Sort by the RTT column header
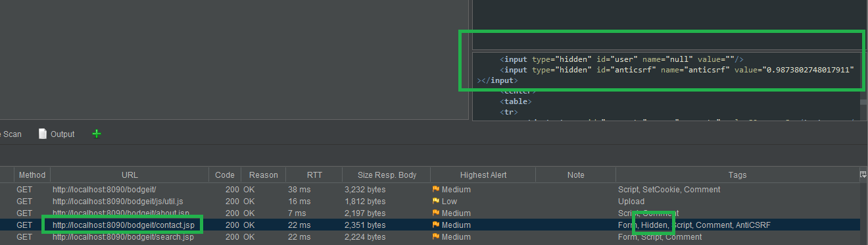 314,175
